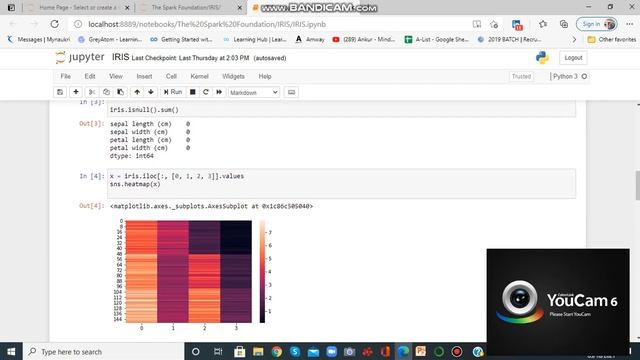Click the Trusted notebook indicator
This screenshot has width=640, height=360.
(x=521, y=76)
